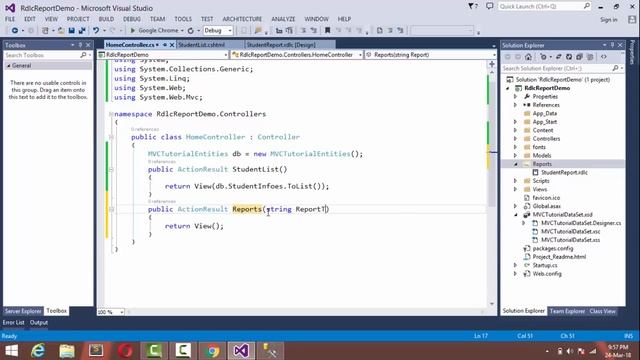Open the ARCHITECTURE menu
Image resolution: width=640 pixels, height=360 pixels.
[x=242, y=19]
